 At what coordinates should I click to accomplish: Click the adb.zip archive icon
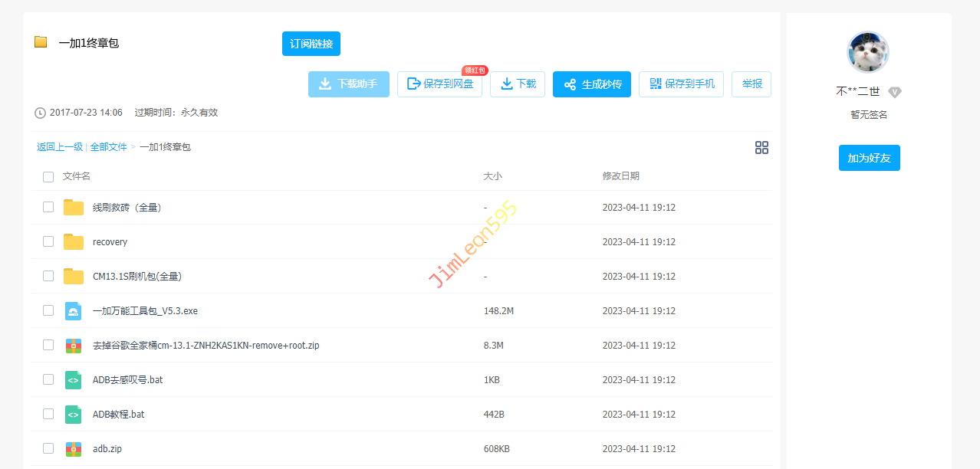coord(74,449)
